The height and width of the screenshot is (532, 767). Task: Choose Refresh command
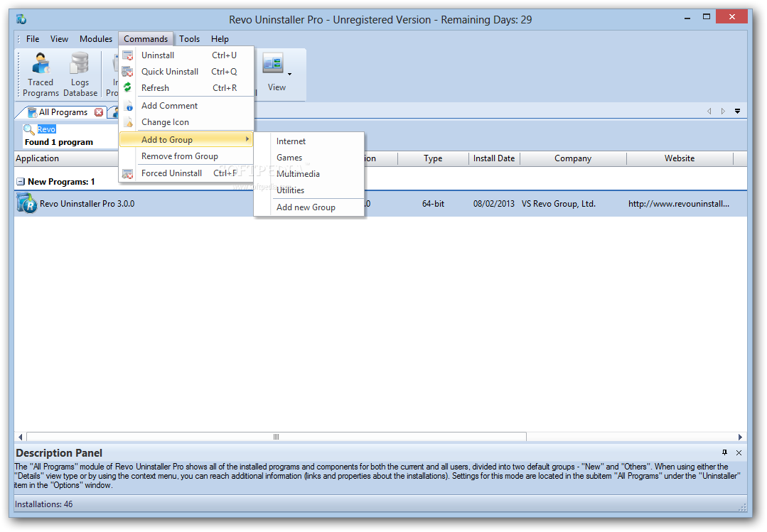click(x=186, y=88)
